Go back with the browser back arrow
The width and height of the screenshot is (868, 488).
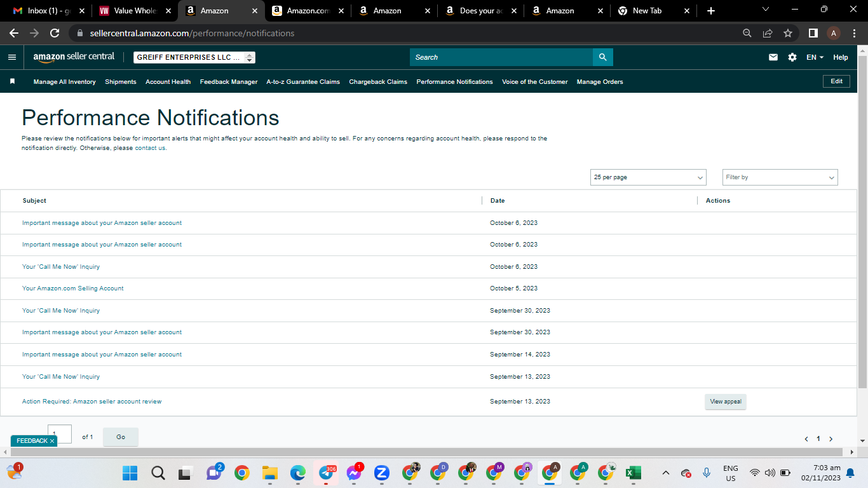(x=14, y=33)
